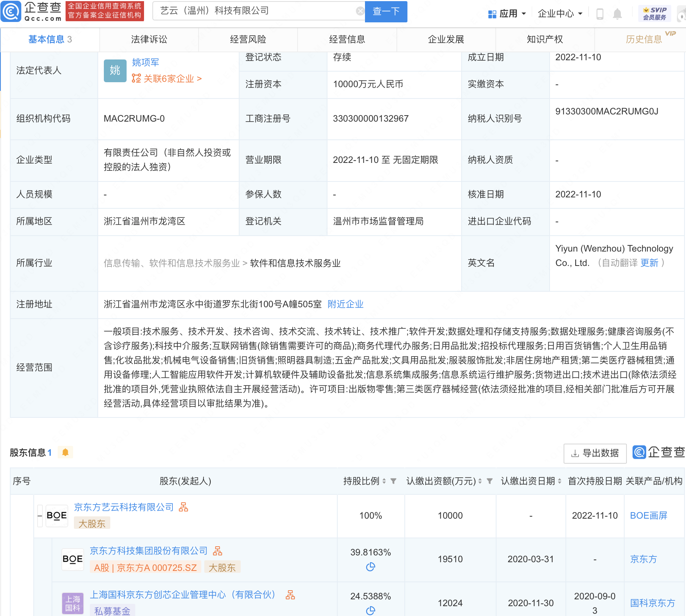The height and width of the screenshot is (616, 686).
Task: Toggle shareholder info alert bell
Action: pyautogui.click(x=65, y=452)
